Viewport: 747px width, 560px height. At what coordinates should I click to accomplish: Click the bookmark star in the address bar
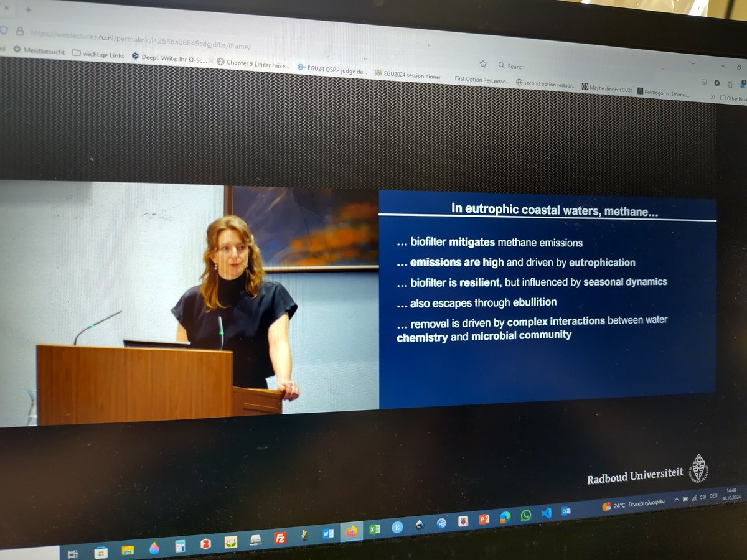click(x=483, y=63)
